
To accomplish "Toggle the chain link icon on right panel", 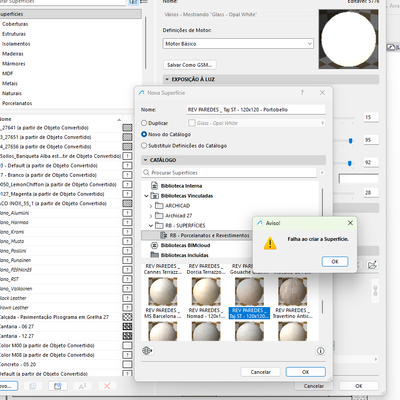I will pyautogui.click(x=375, y=291).
